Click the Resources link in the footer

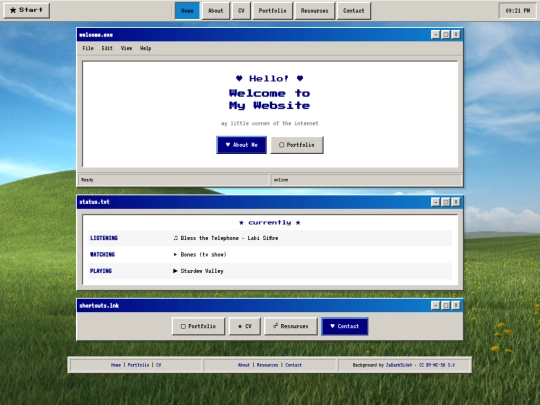[x=267, y=365]
